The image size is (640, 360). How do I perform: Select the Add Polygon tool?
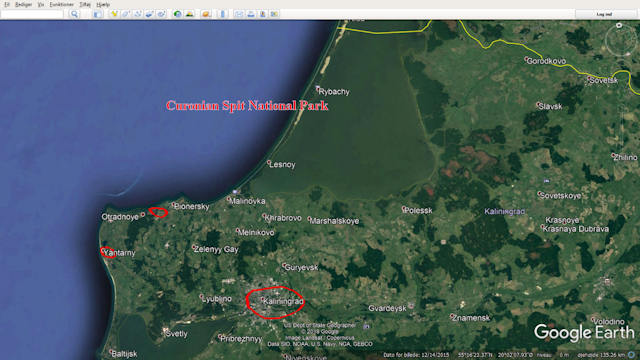click(x=126, y=14)
